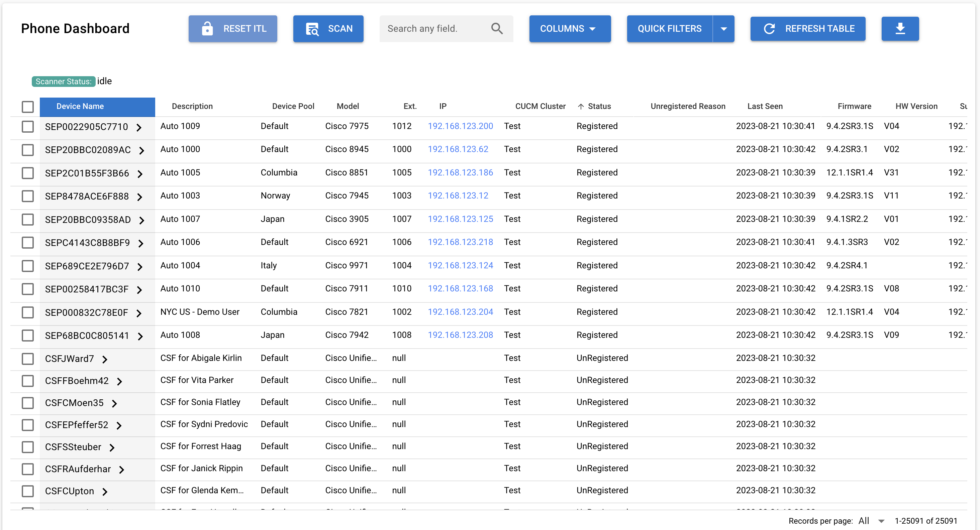Expand CSFFBoehm42 device row
This screenshot has width=980, height=530.
[x=119, y=381]
